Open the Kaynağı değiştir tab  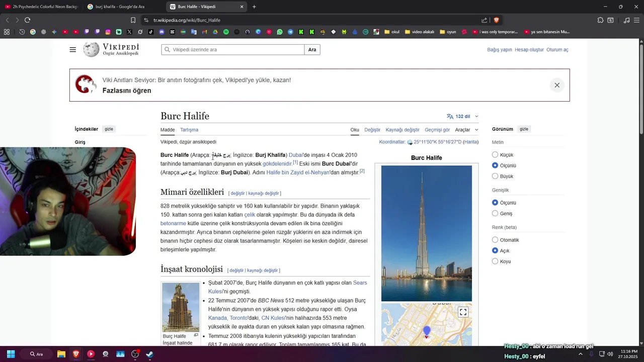click(403, 130)
